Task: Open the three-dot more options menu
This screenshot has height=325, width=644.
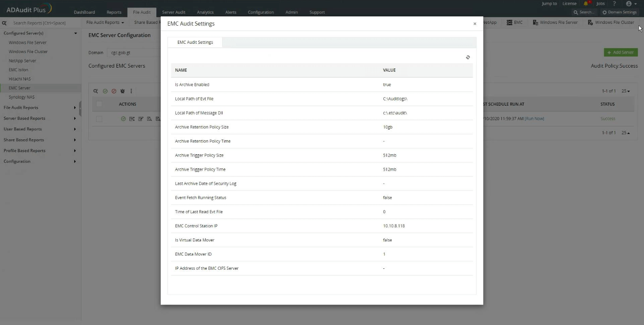Action: [131, 91]
